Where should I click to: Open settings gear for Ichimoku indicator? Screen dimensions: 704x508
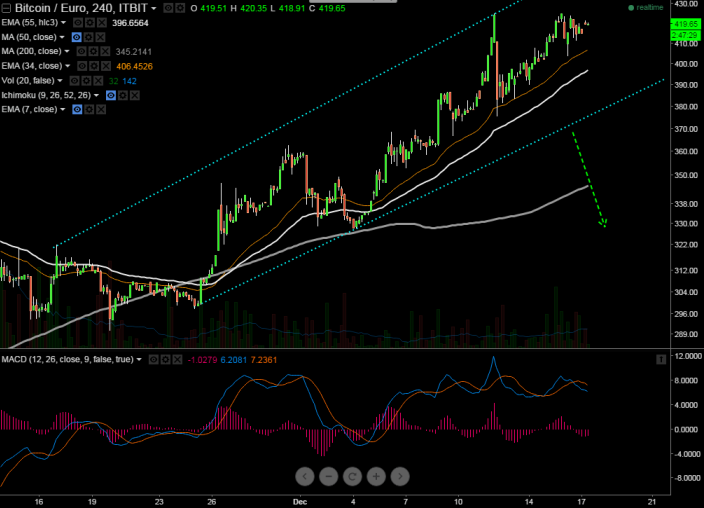pyautogui.click(x=123, y=95)
